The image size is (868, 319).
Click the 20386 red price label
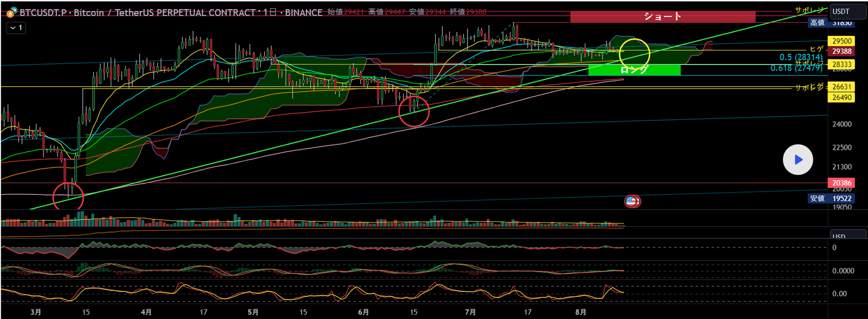tap(841, 183)
